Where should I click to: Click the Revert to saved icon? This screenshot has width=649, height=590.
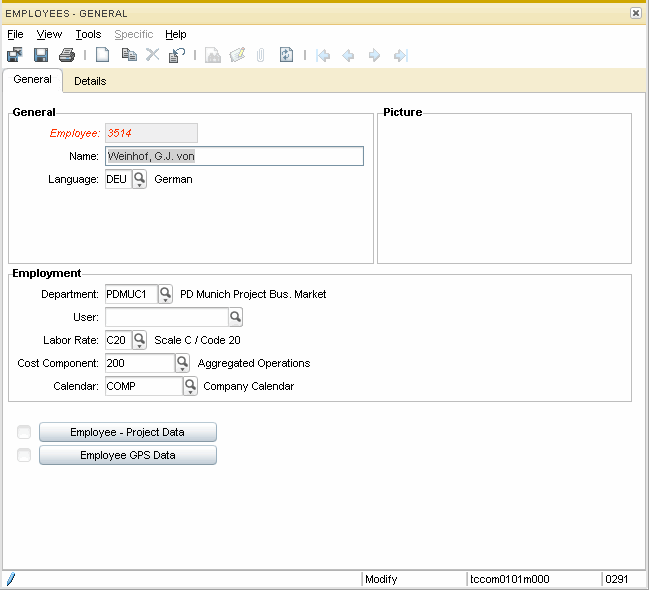tap(177, 55)
